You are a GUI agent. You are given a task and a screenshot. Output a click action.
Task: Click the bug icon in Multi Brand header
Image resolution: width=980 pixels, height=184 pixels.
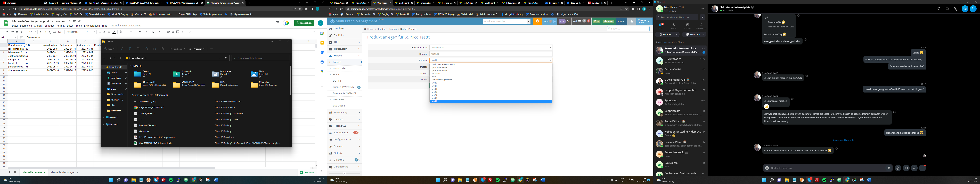tap(632, 21)
